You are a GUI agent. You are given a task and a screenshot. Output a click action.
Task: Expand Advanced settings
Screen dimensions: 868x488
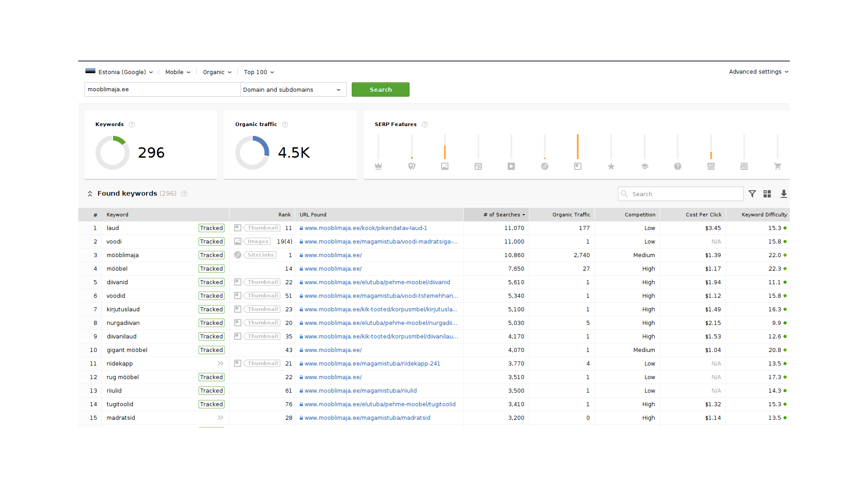pos(758,72)
